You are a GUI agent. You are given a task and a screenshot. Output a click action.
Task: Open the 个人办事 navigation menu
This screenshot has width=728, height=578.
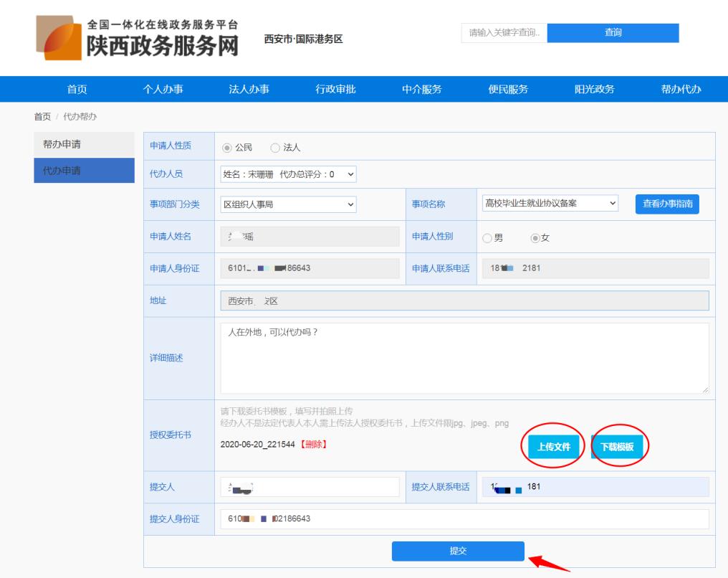(x=166, y=88)
